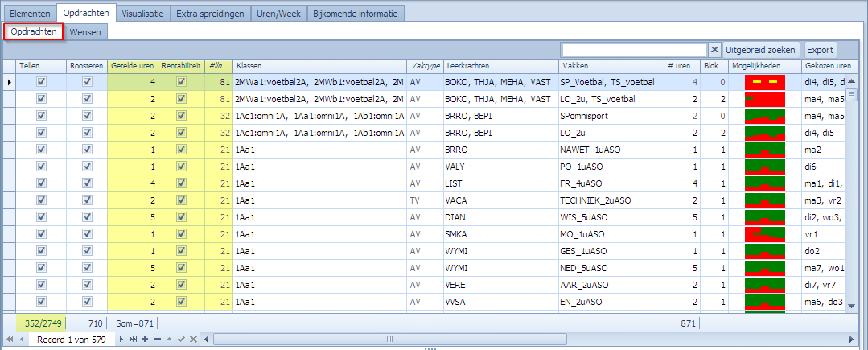868x350 pixels.
Task: Toggle Rentabiliteit checkbox in TECHNIEK_2uASO row
Action: (182, 200)
